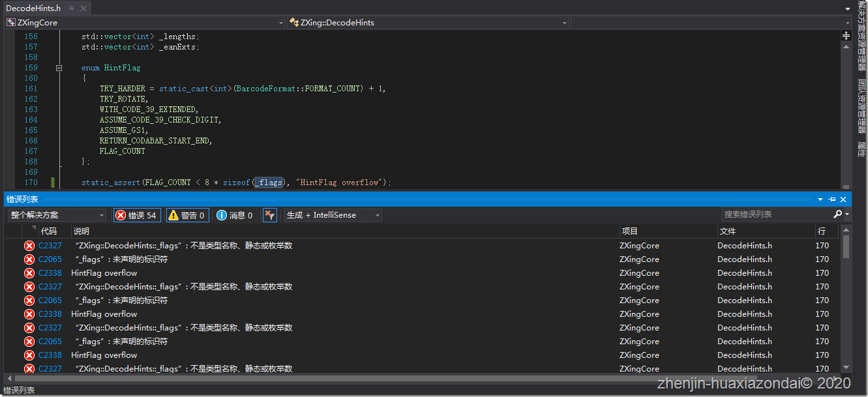The width and height of the screenshot is (868, 397).
Task: Toggle the 错误 54 errors filter
Action: pyautogui.click(x=137, y=215)
